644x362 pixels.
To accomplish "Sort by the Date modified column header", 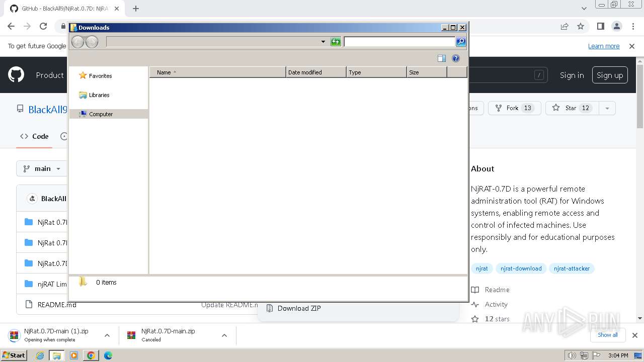I will point(316,72).
